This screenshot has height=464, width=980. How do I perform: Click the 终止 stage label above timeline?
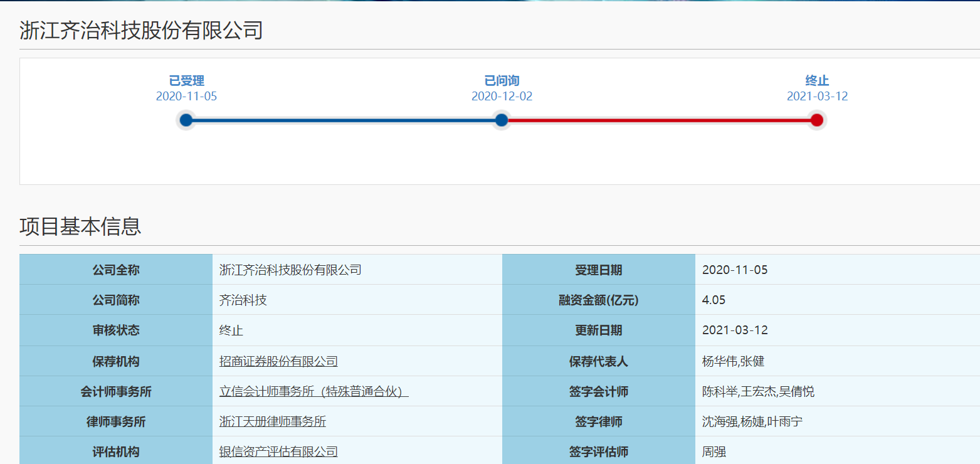[818, 81]
